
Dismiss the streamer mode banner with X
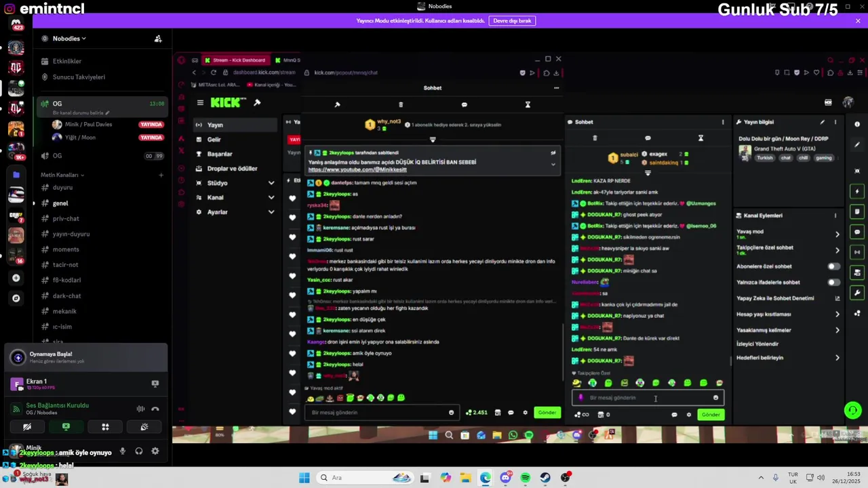[858, 21]
